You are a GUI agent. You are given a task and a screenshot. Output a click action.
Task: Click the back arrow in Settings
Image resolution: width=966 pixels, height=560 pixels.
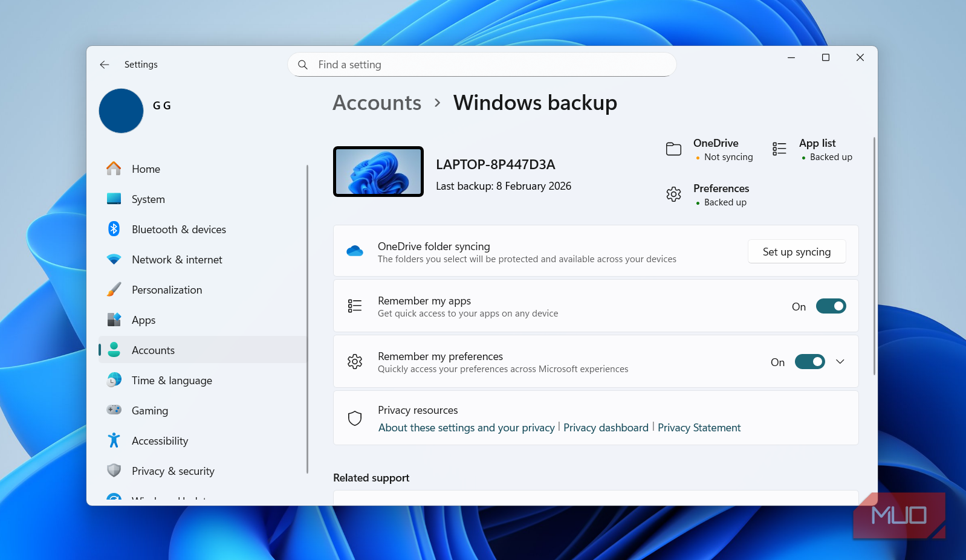tap(105, 65)
